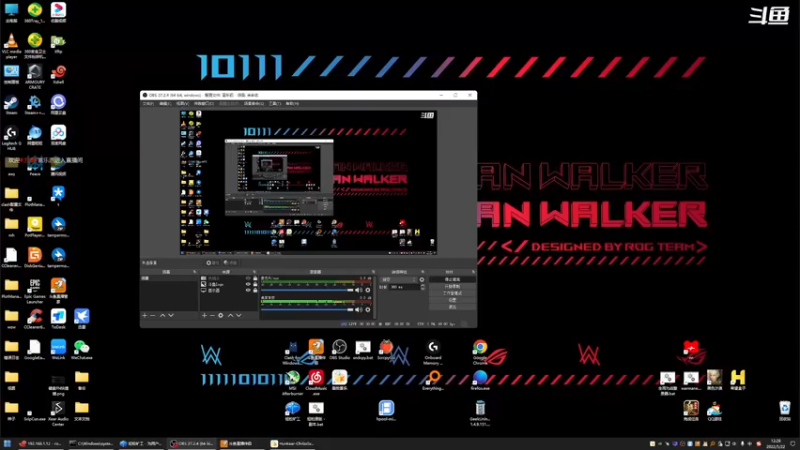Add a new source with the plus icon
Screen dimensions: 800x450
pos(204,316)
